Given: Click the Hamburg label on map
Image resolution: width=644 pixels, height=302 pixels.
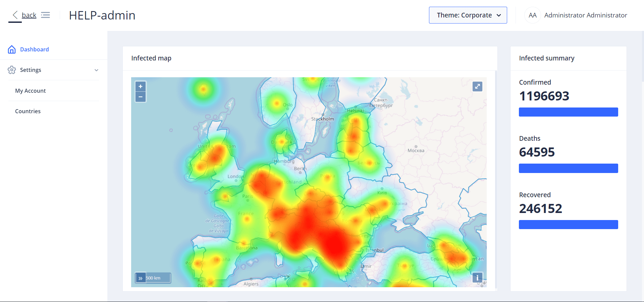Looking at the screenshot, I should 284,161.
